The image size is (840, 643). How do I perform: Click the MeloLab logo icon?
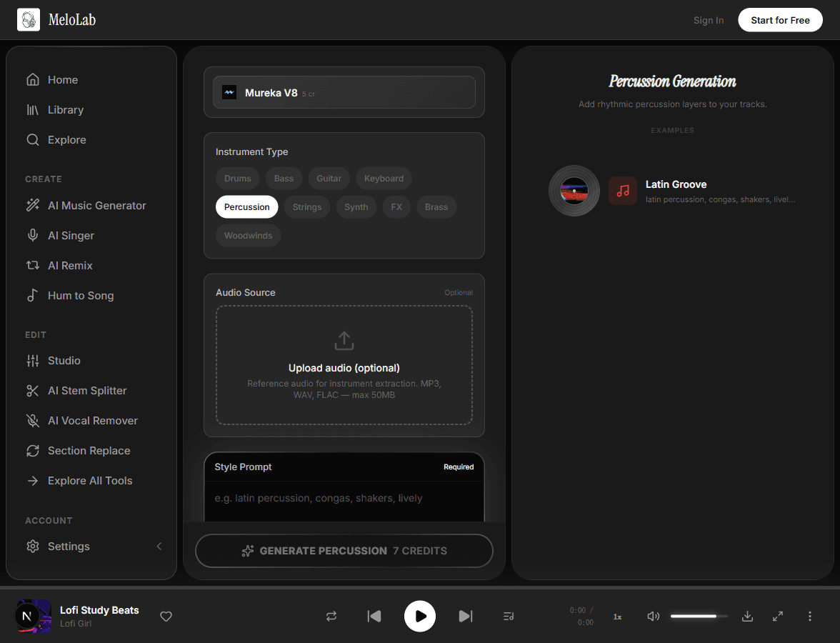[29, 20]
